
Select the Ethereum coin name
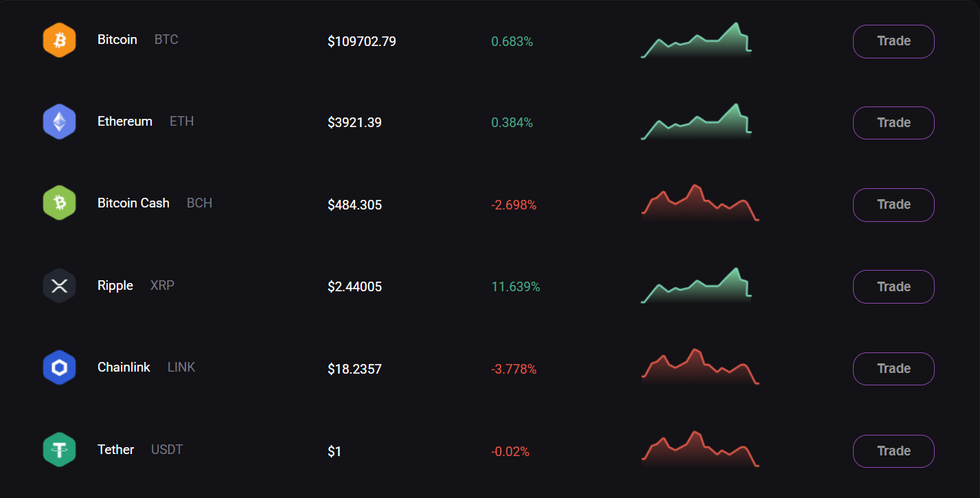125,122
